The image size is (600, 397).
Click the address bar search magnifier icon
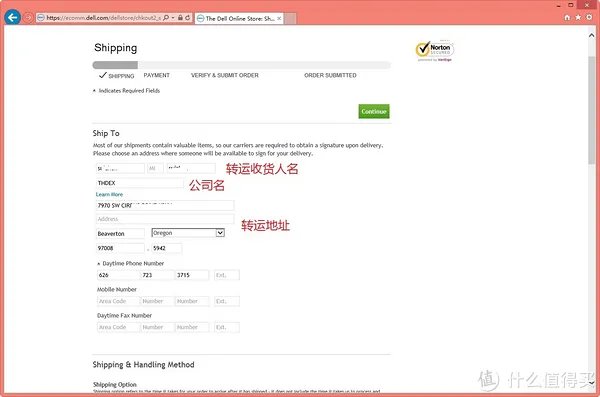coord(166,18)
